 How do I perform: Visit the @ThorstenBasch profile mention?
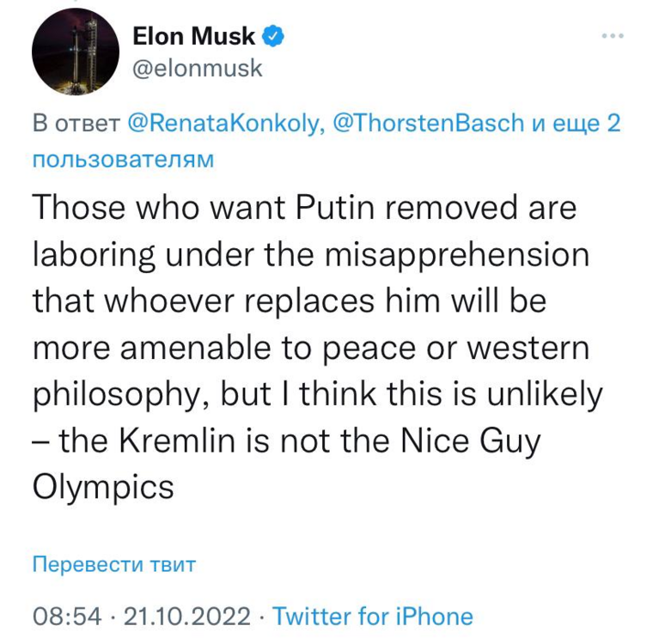(x=427, y=123)
